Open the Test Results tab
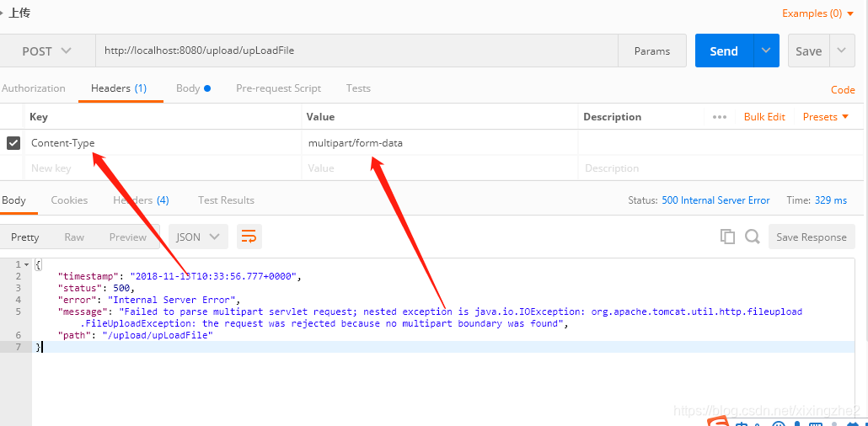 coord(226,200)
